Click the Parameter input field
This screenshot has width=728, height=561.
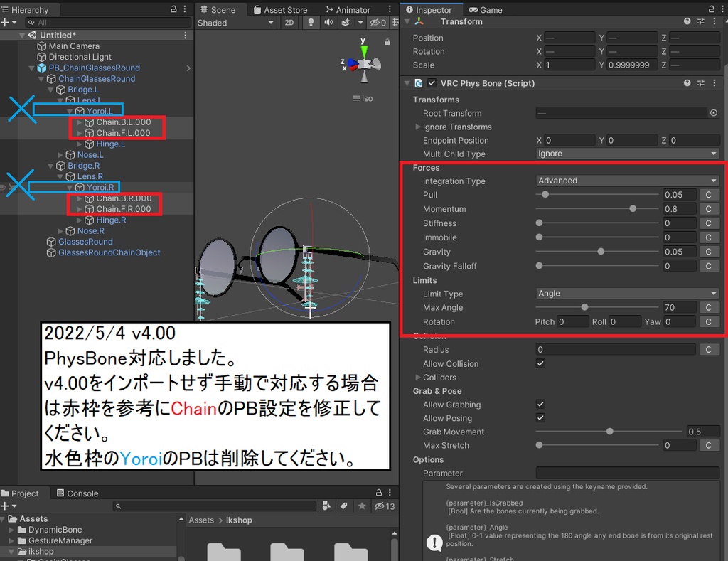tap(627, 473)
